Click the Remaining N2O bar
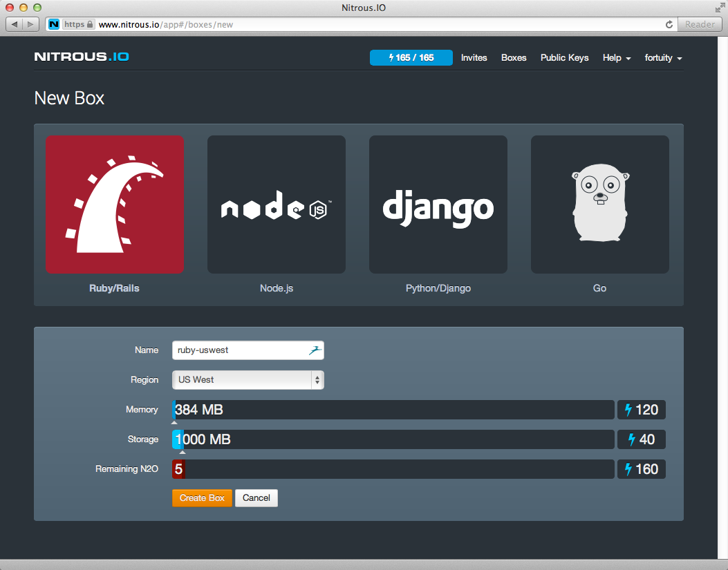The height and width of the screenshot is (570, 728). pos(393,469)
